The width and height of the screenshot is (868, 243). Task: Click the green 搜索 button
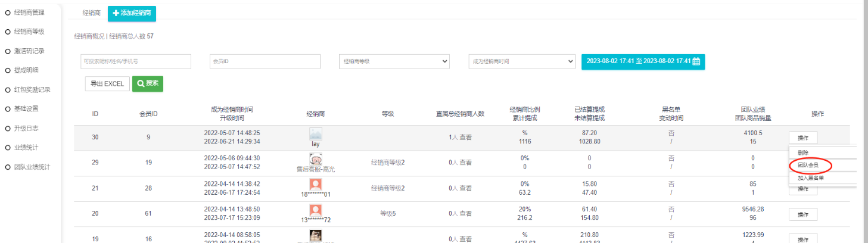coord(148,84)
